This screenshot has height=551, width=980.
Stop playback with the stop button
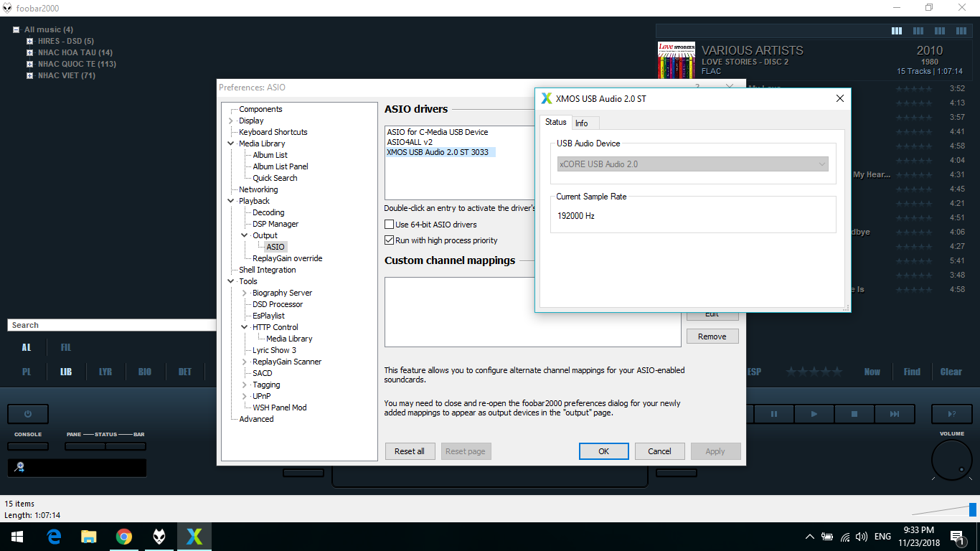[854, 414]
